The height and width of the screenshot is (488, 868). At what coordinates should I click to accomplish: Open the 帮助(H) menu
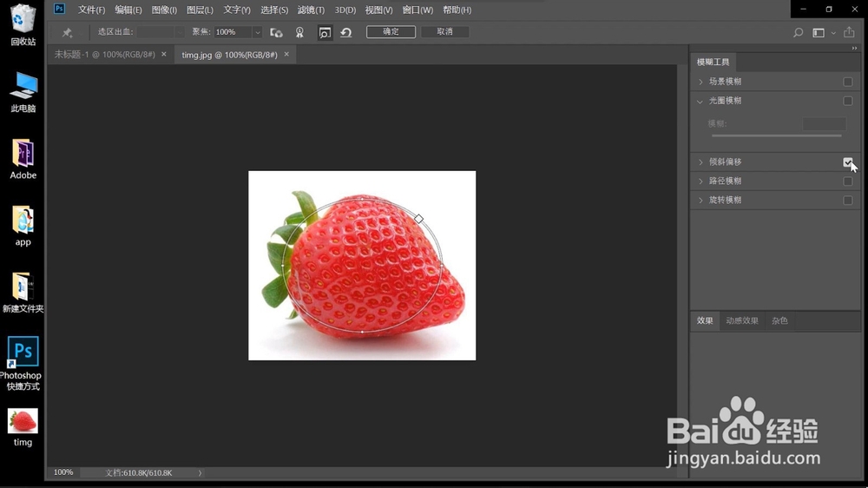click(457, 10)
